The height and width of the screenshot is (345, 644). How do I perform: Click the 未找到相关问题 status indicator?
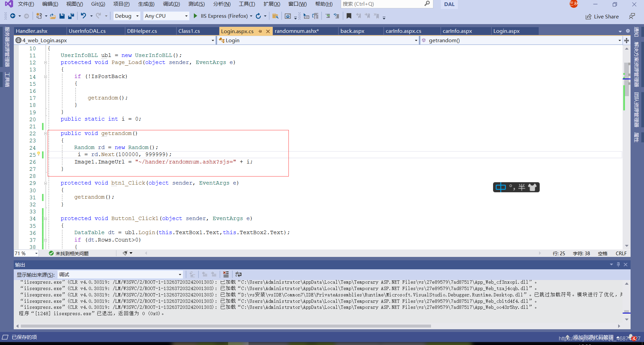click(69, 253)
